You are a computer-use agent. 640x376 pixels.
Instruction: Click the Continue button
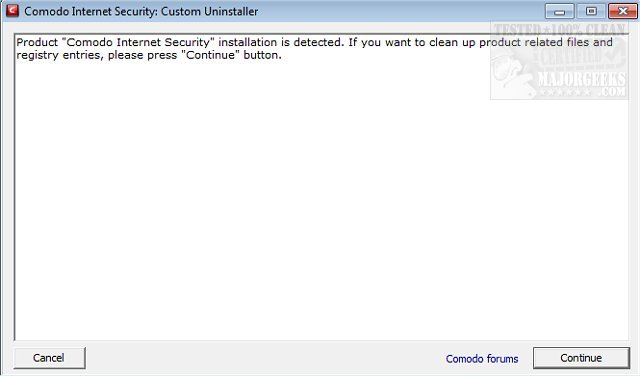pos(581,358)
